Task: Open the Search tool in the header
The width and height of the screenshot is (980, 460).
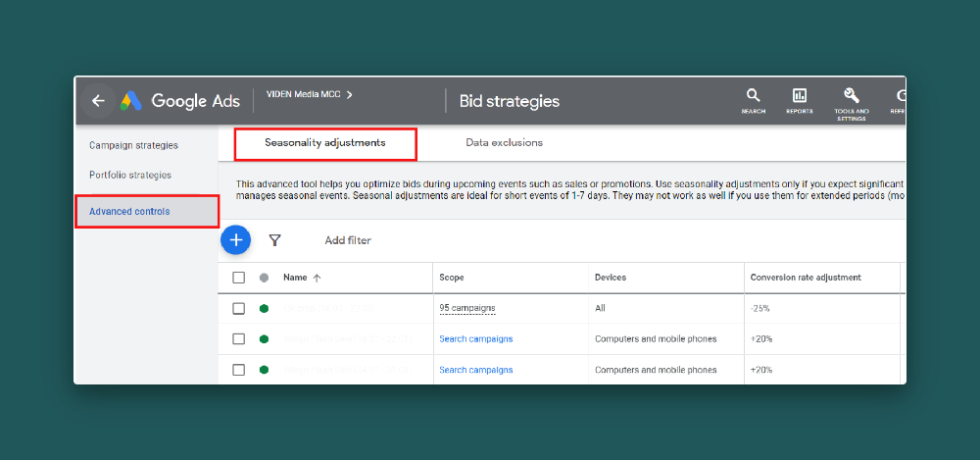Action: tap(753, 101)
